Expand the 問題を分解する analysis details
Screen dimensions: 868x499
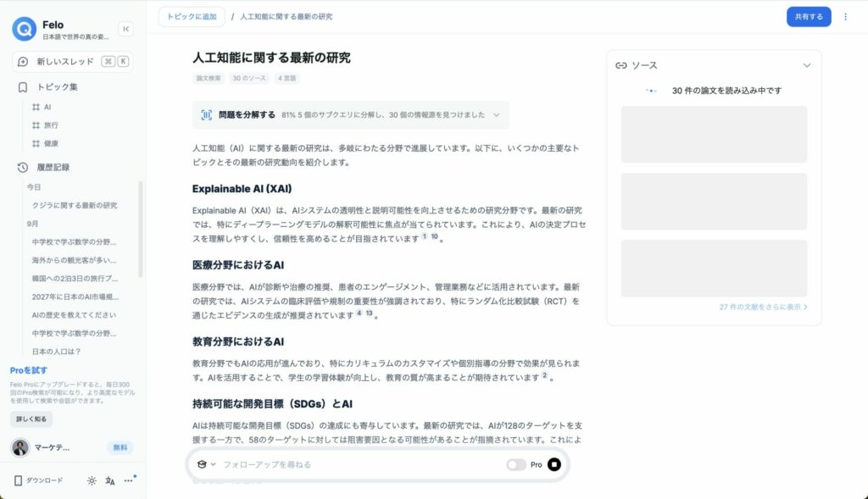(495, 114)
